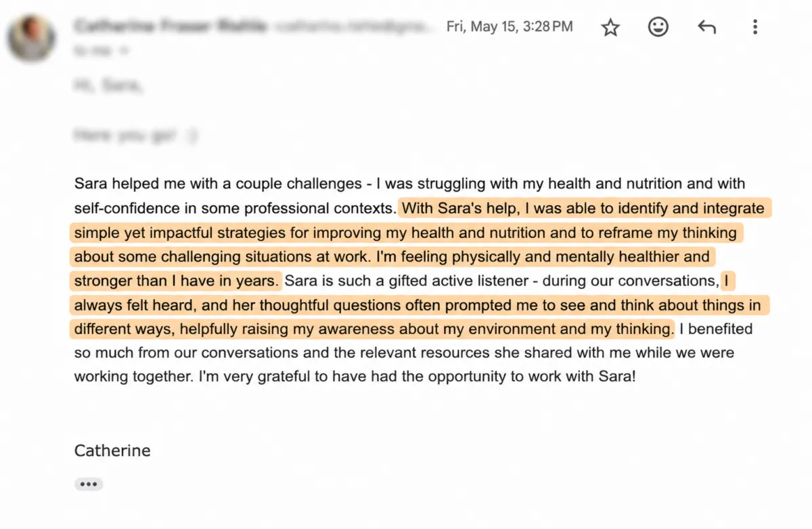Click the blurred sender email address
Screen dimensions: 812x529
click(352, 26)
